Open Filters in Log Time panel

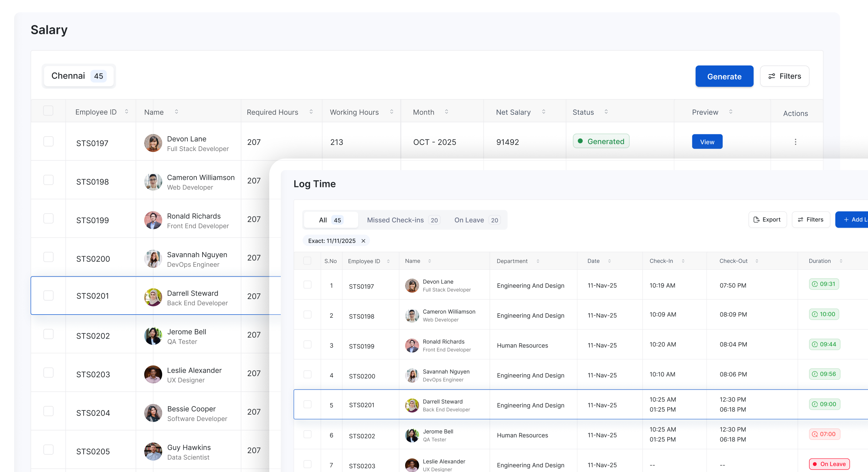810,219
